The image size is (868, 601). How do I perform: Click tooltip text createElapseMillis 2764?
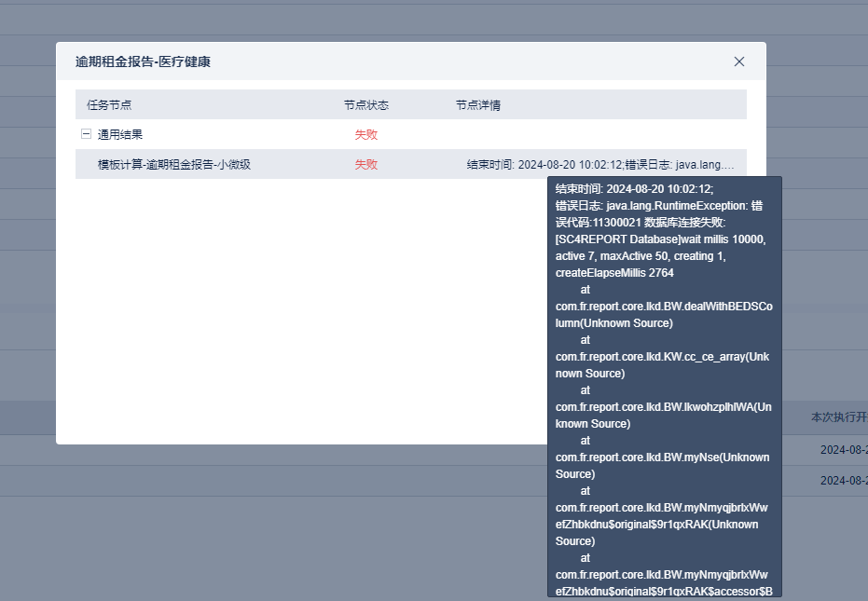tap(614, 273)
